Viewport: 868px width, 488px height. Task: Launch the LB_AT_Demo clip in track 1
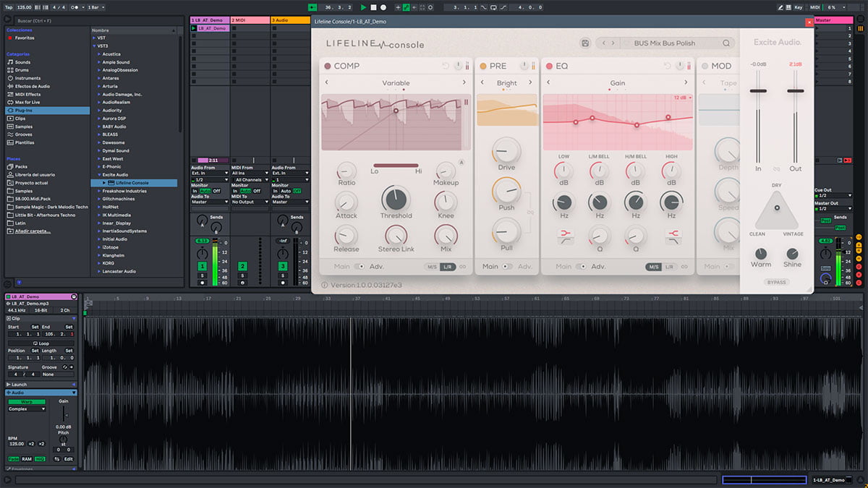193,28
